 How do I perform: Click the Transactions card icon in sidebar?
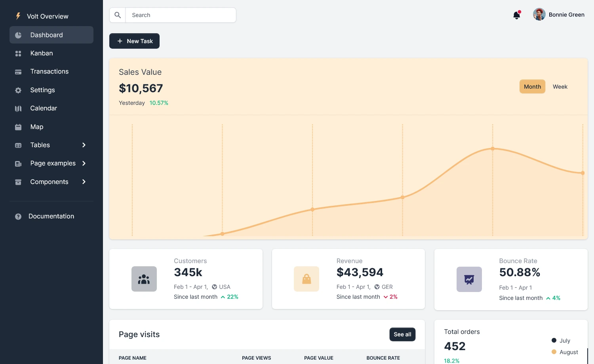point(18,71)
